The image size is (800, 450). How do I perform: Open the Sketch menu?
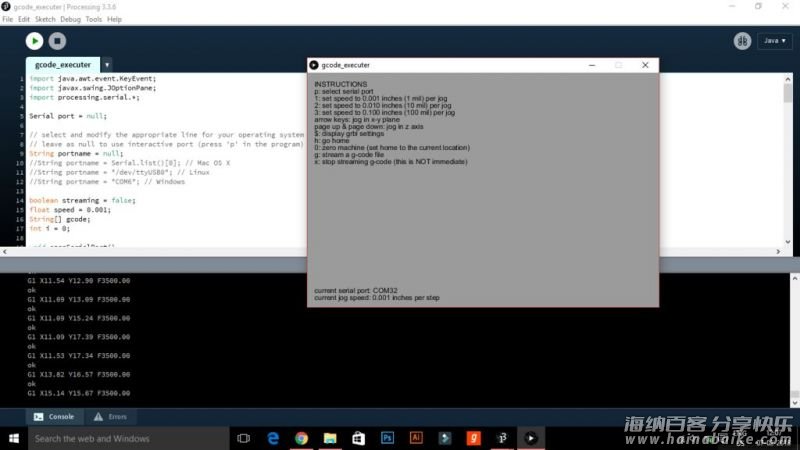coord(45,19)
